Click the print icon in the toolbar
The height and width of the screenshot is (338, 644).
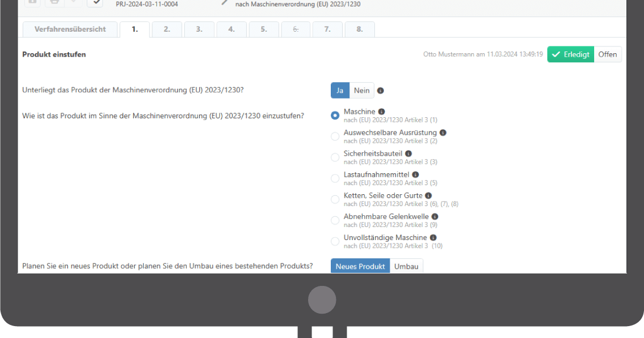(x=55, y=2)
